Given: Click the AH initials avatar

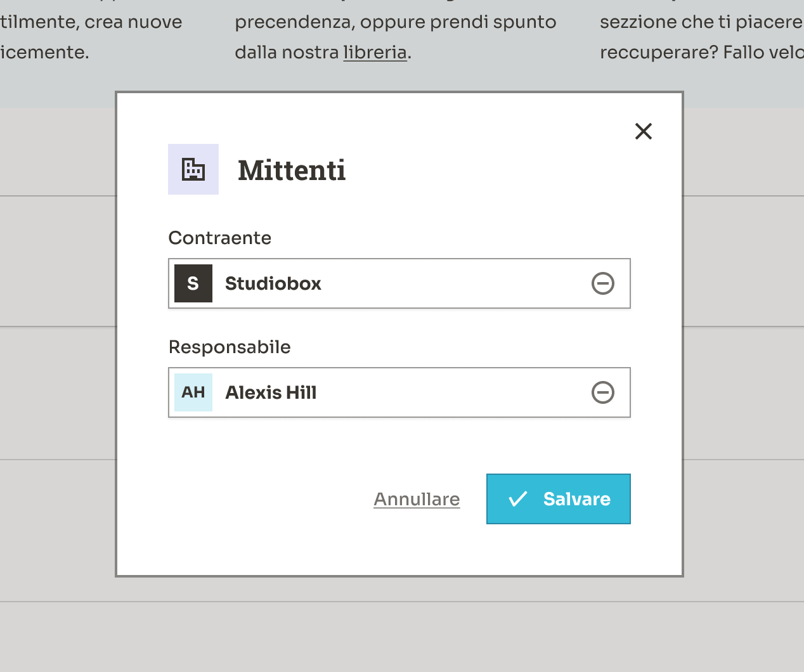Looking at the screenshot, I should tap(193, 392).
